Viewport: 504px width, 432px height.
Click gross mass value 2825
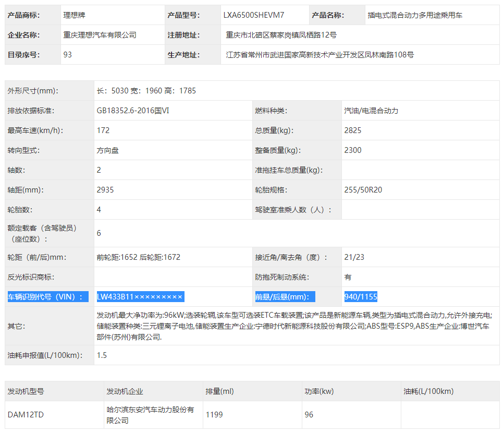[x=353, y=130]
